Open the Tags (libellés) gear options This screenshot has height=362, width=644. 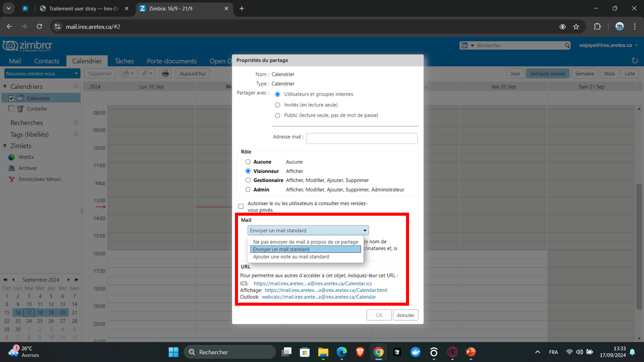coord(76,134)
